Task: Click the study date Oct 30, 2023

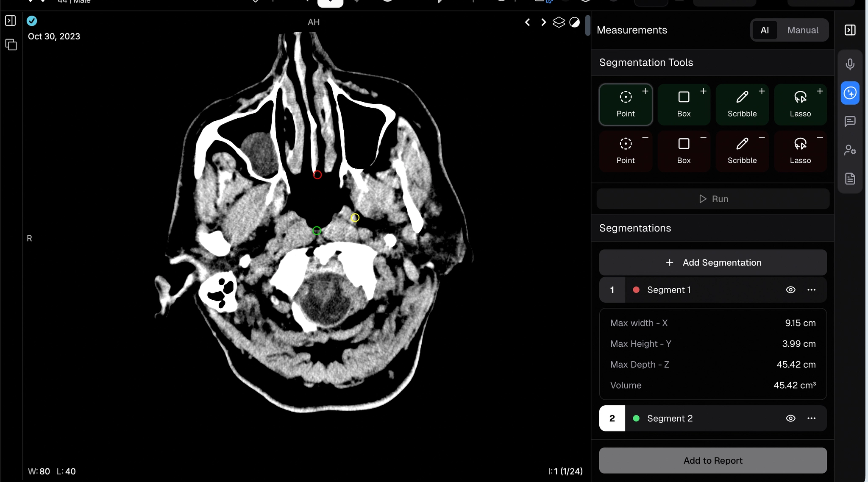Action: pos(54,36)
